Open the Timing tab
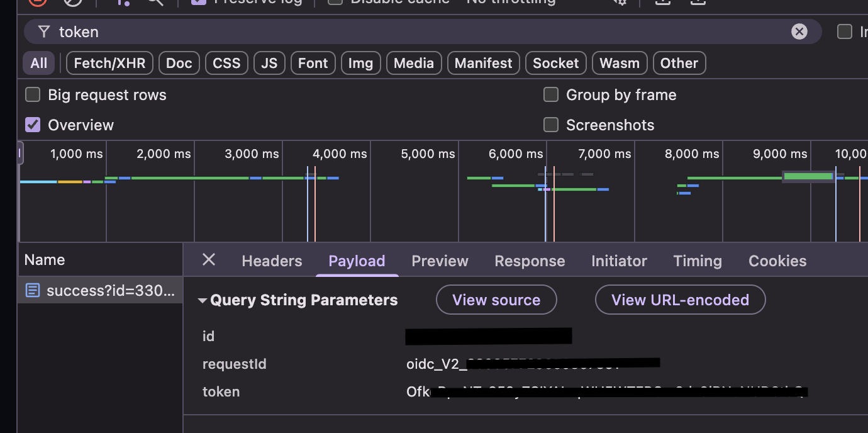868x433 pixels. [x=698, y=261]
